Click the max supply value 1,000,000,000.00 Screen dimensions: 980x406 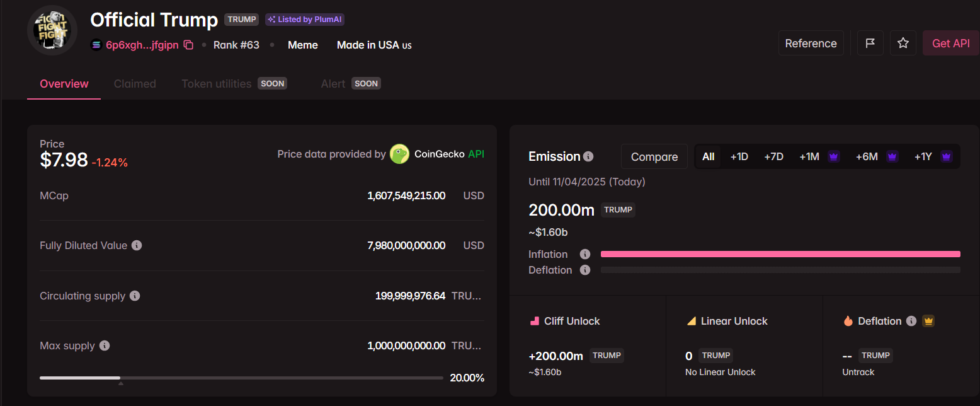406,345
